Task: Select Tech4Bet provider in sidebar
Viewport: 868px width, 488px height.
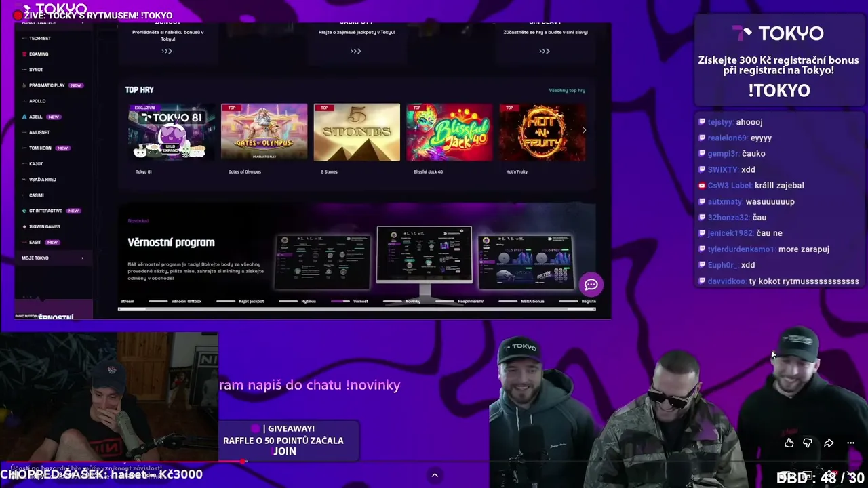Action: pyautogui.click(x=39, y=38)
